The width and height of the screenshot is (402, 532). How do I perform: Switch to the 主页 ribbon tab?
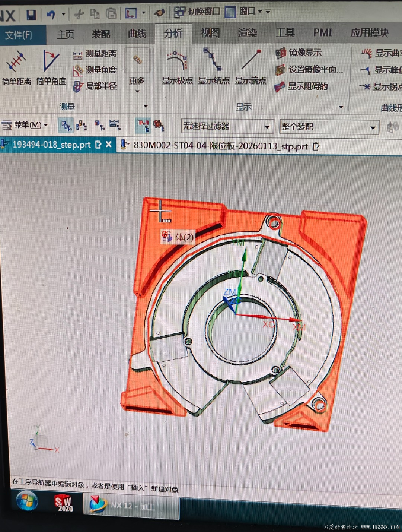pyautogui.click(x=66, y=35)
